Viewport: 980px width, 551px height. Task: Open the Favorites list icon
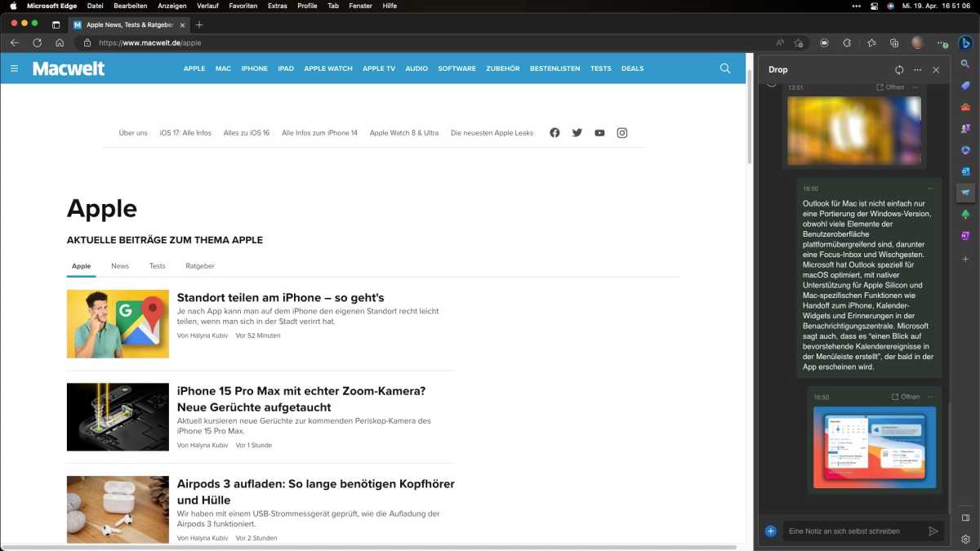pos(871,42)
